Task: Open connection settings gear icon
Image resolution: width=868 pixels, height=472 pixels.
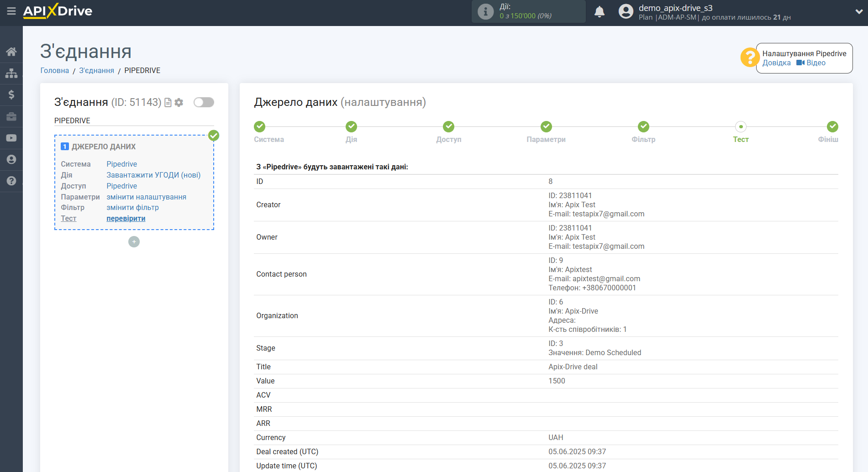Action: (x=179, y=102)
